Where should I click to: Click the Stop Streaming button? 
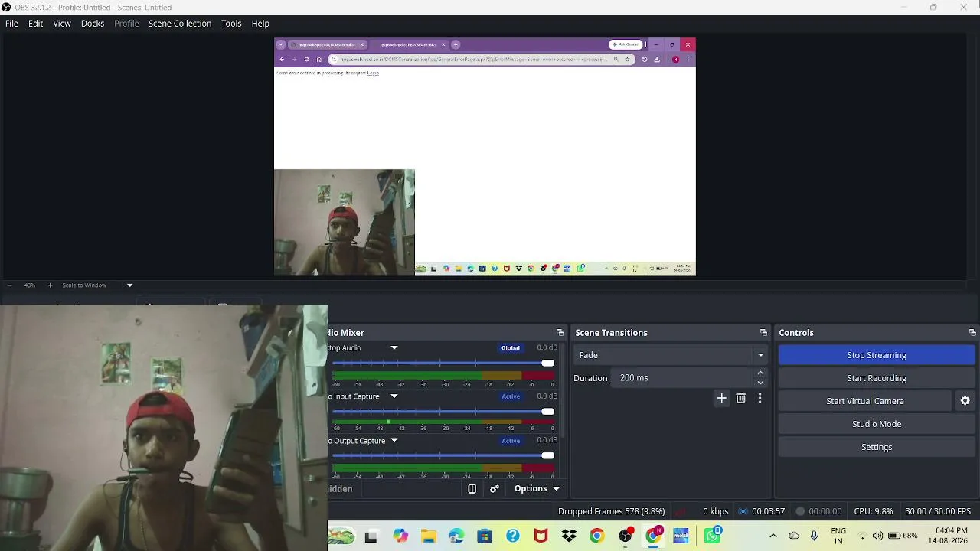877,355
